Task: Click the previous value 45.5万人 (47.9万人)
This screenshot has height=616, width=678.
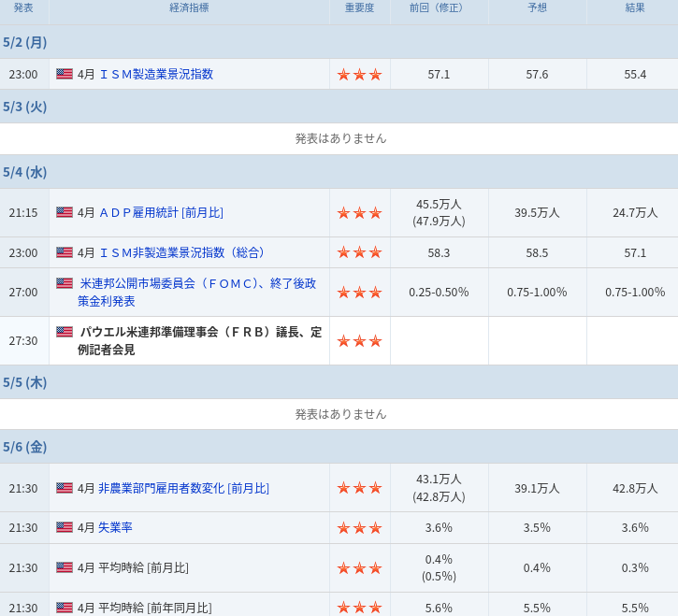Action: pyautogui.click(x=439, y=213)
